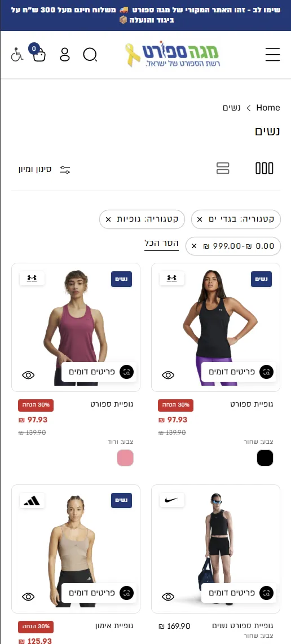291x644 pixels.
Task: Open the hamburger navigation menu
Action: (272, 55)
